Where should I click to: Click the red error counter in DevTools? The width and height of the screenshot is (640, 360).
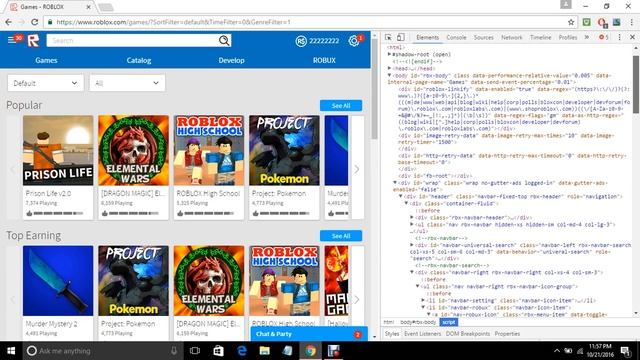(x=604, y=37)
